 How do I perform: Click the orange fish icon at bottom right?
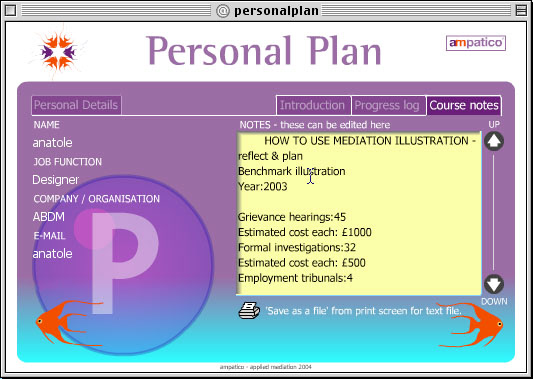click(x=471, y=325)
